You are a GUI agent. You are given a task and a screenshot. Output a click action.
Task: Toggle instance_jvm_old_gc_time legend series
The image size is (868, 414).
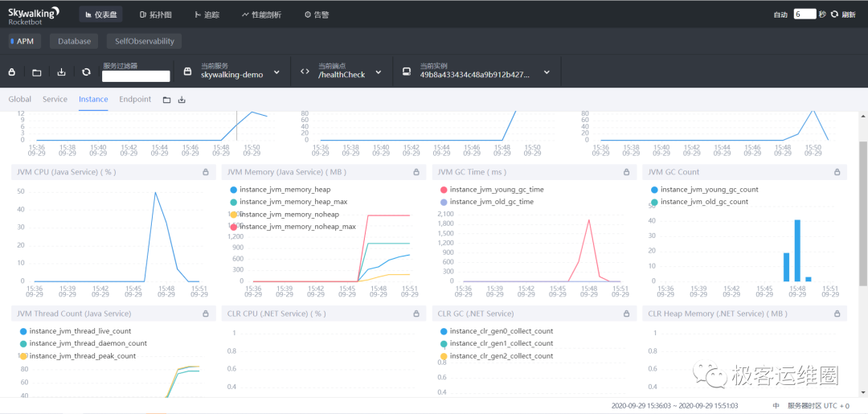point(486,202)
